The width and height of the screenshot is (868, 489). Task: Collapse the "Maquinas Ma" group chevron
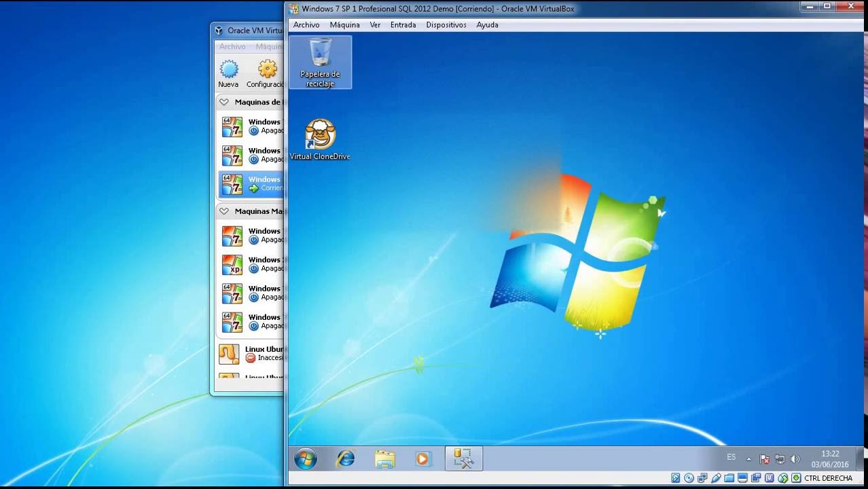point(224,211)
